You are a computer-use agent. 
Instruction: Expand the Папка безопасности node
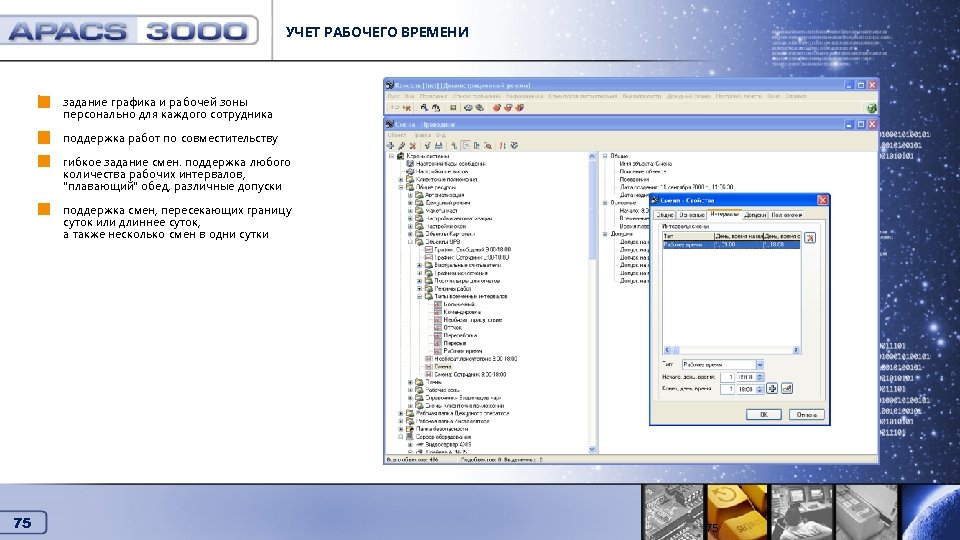[401, 429]
